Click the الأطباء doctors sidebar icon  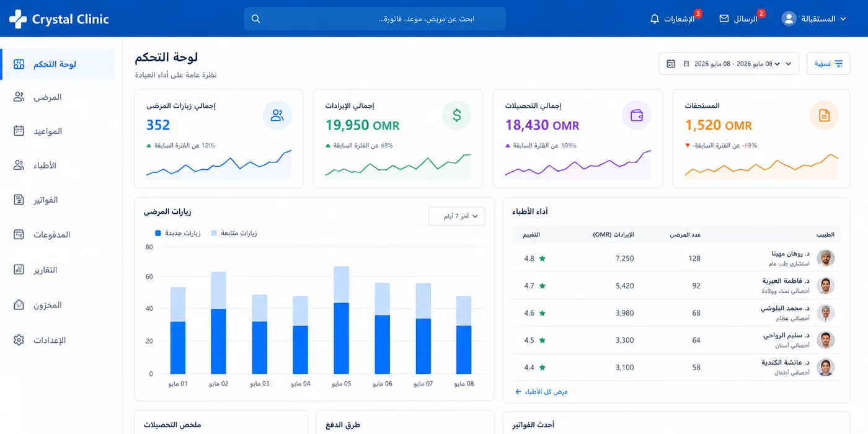point(19,165)
